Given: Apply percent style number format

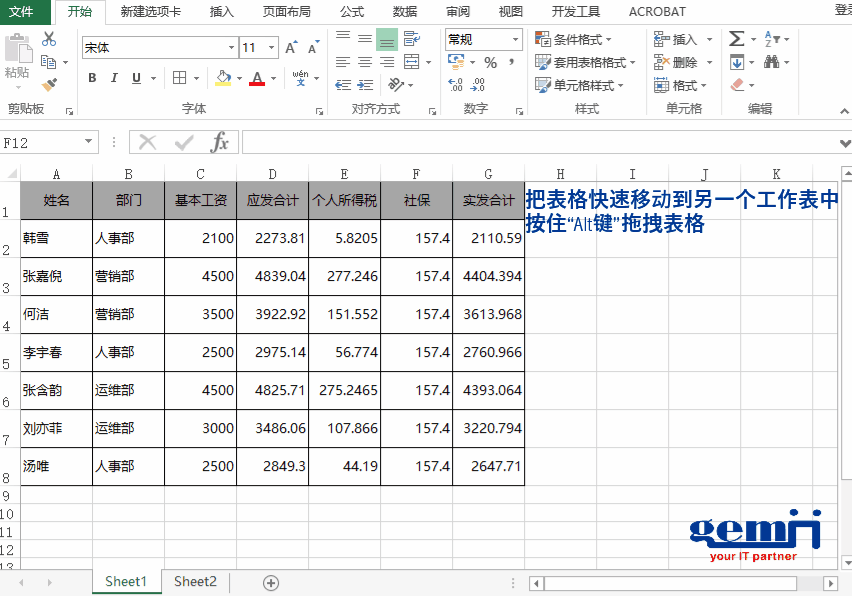Looking at the screenshot, I should [x=490, y=63].
